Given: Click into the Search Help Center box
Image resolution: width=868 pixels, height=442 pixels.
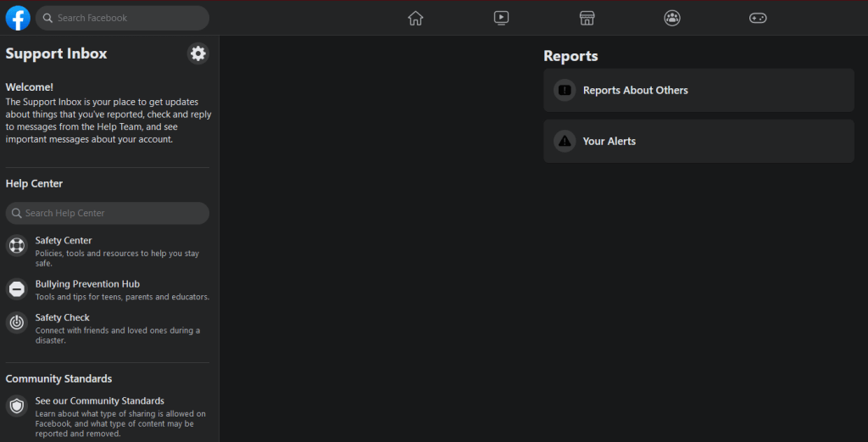Looking at the screenshot, I should [108, 213].
